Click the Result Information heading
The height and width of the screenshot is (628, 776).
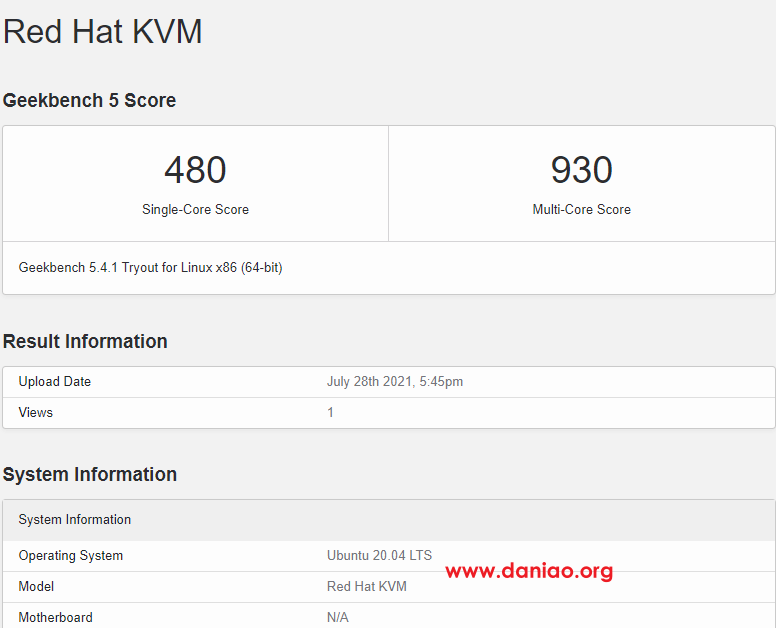tap(85, 341)
